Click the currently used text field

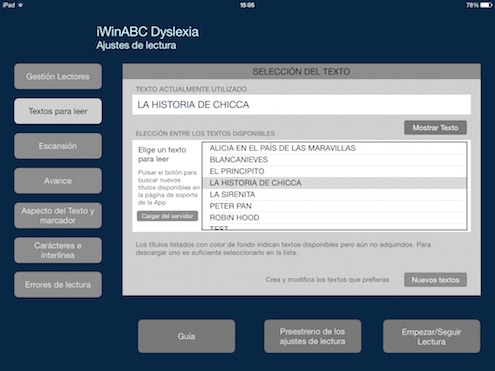pos(301,105)
